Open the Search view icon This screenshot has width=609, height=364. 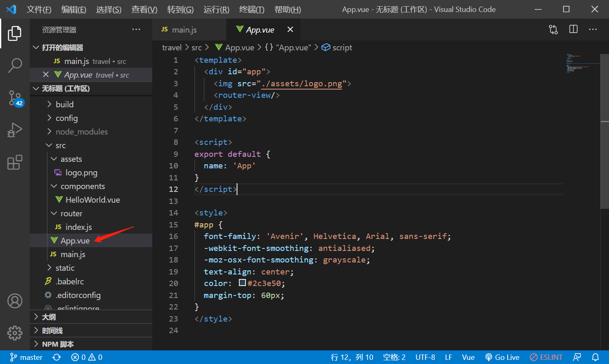pyautogui.click(x=15, y=65)
